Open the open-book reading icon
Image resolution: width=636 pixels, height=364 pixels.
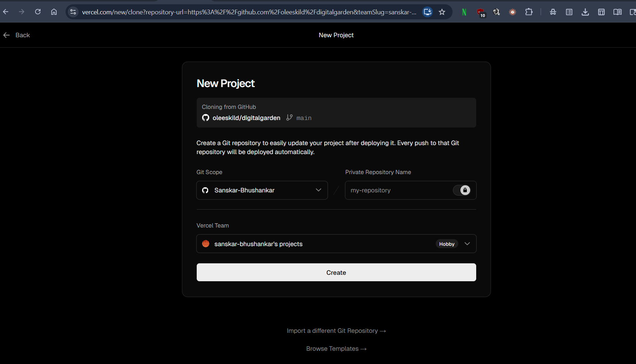pos(617,12)
